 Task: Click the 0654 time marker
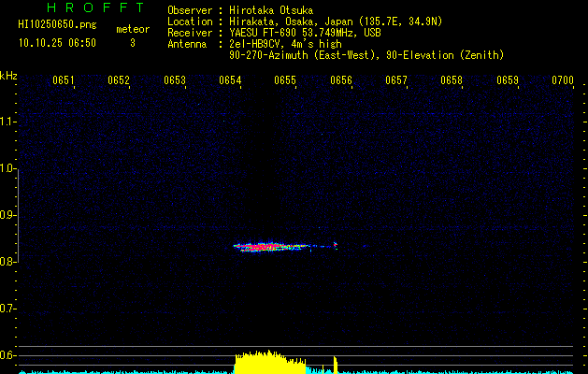pos(230,80)
